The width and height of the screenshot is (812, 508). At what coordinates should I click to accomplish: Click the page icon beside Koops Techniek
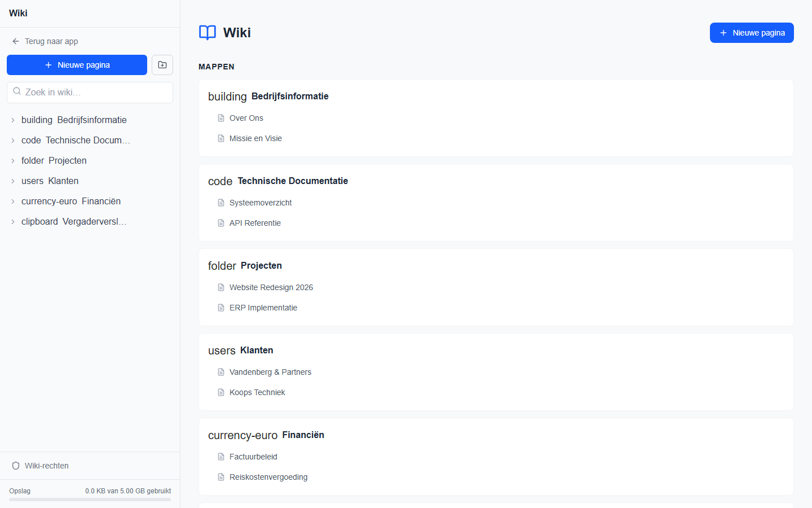pos(221,392)
